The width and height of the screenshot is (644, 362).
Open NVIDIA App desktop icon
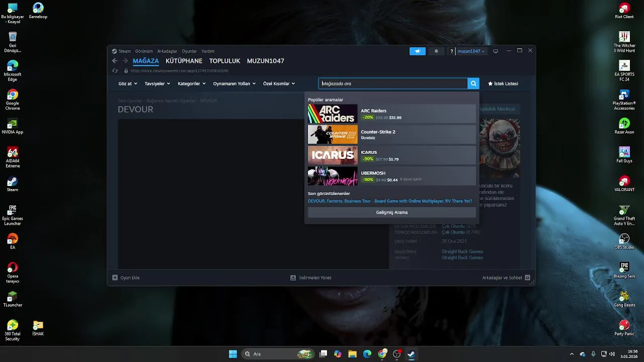[13, 126]
